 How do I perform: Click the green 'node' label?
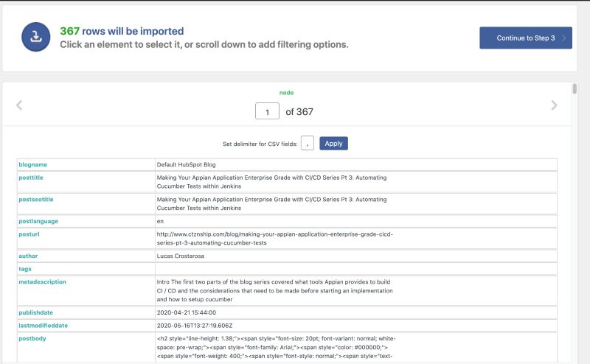pyautogui.click(x=286, y=93)
